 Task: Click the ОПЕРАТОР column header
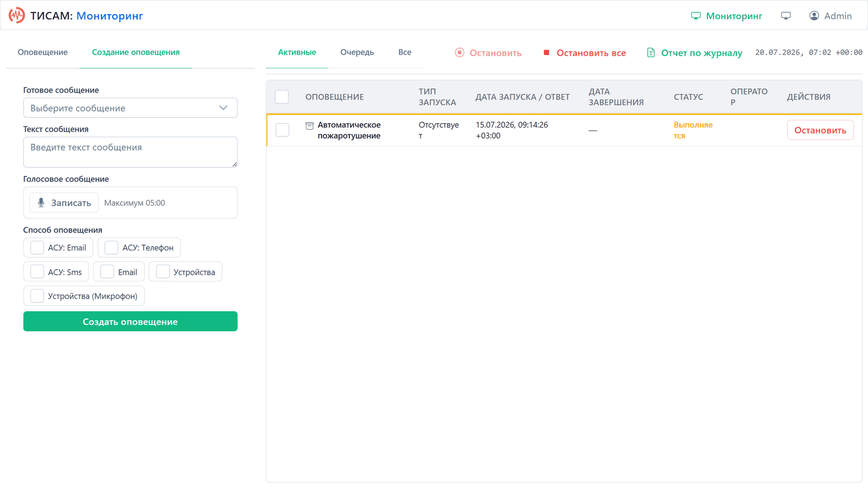click(x=749, y=97)
